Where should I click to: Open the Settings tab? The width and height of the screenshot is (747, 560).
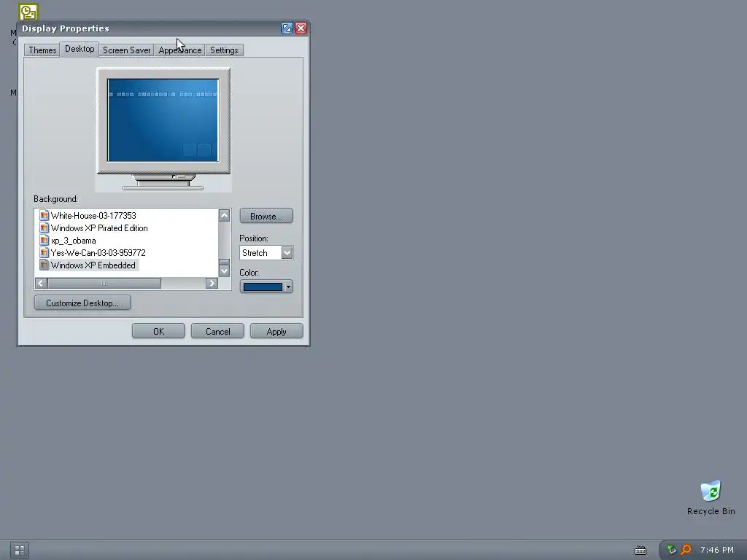coord(224,50)
